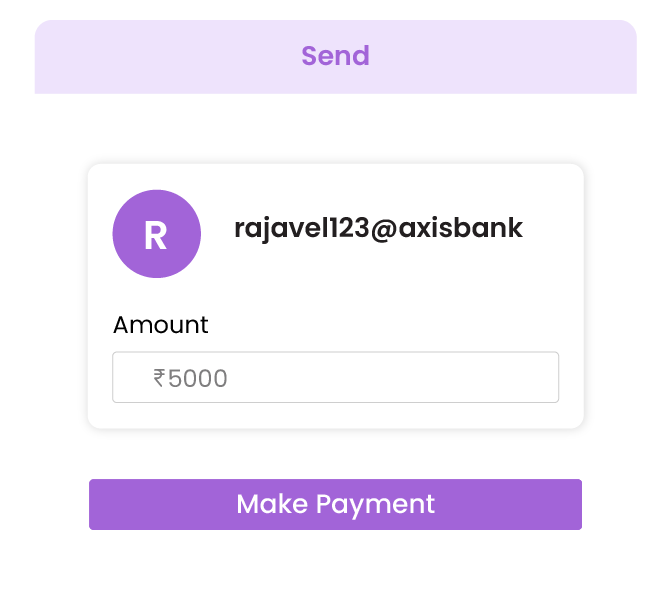This screenshot has height=597, width=671.
Task: Click the ₹5000 placeholder text
Action: pyautogui.click(x=190, y=378)
